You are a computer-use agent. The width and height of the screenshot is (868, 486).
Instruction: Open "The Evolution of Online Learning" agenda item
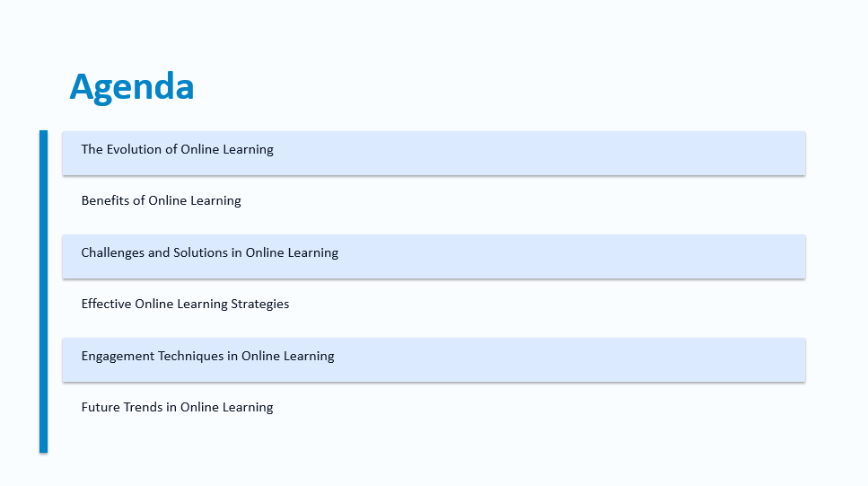tap(177, 150)
